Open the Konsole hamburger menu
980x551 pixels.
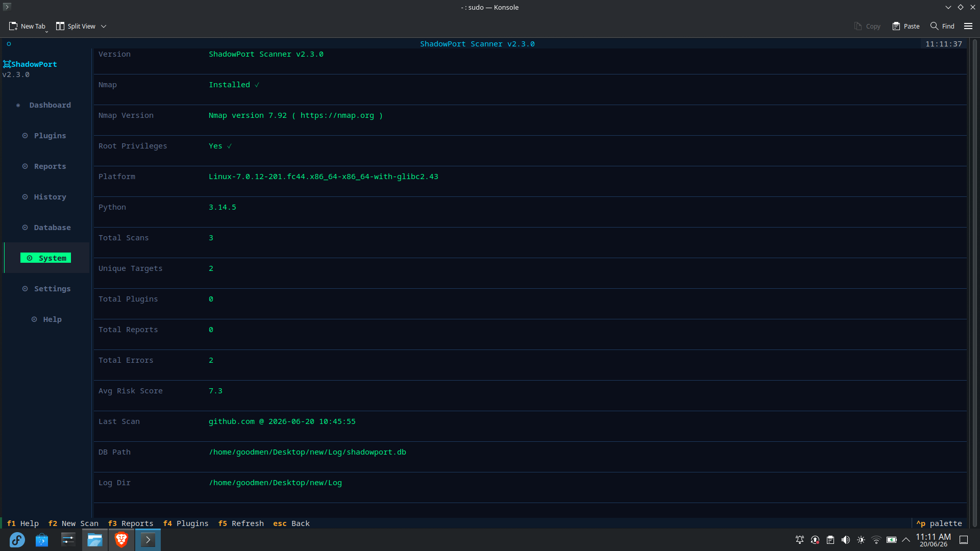click(968, 26)
